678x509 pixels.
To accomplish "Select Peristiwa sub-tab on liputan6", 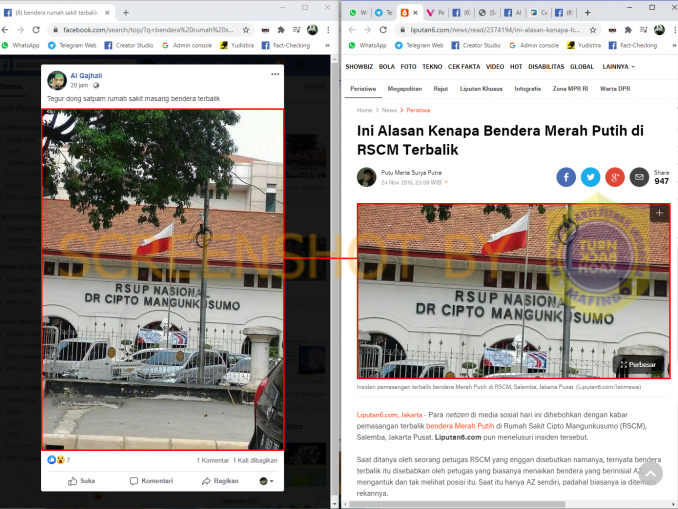I will click(363, 89).
